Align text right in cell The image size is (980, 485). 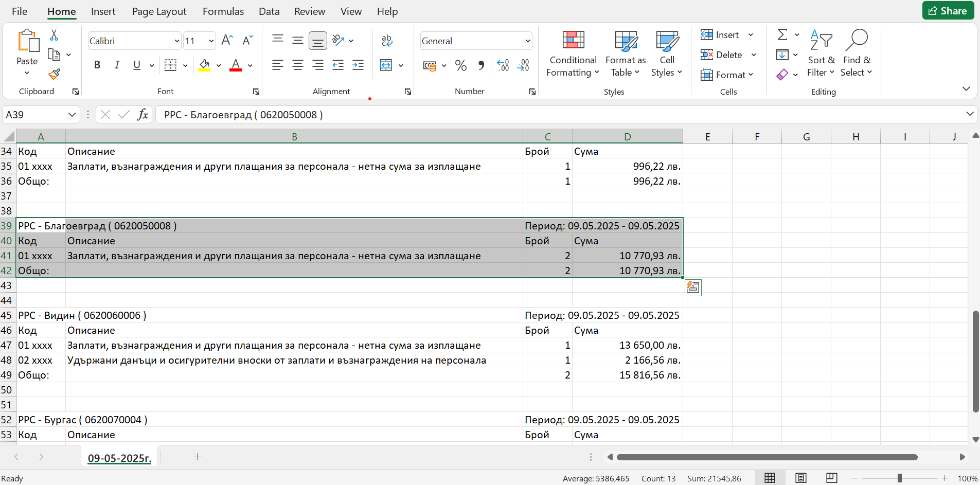(318, 65)
